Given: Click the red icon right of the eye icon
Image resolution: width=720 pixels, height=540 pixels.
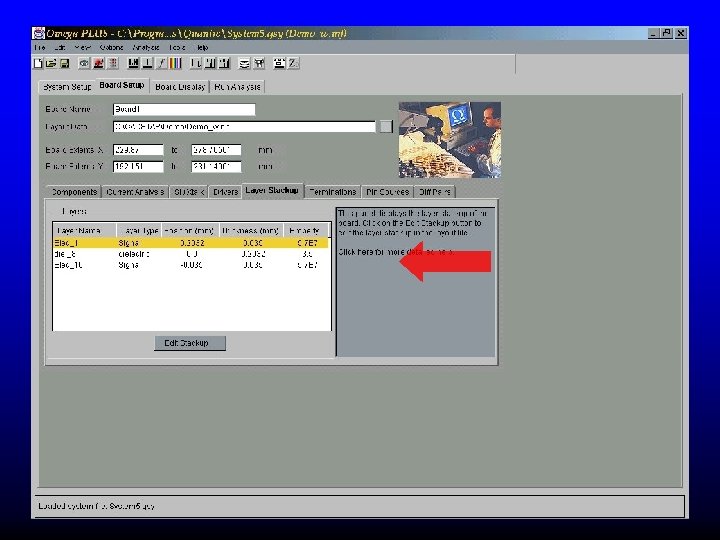Looking at the screenshot, I should point(98,63).
